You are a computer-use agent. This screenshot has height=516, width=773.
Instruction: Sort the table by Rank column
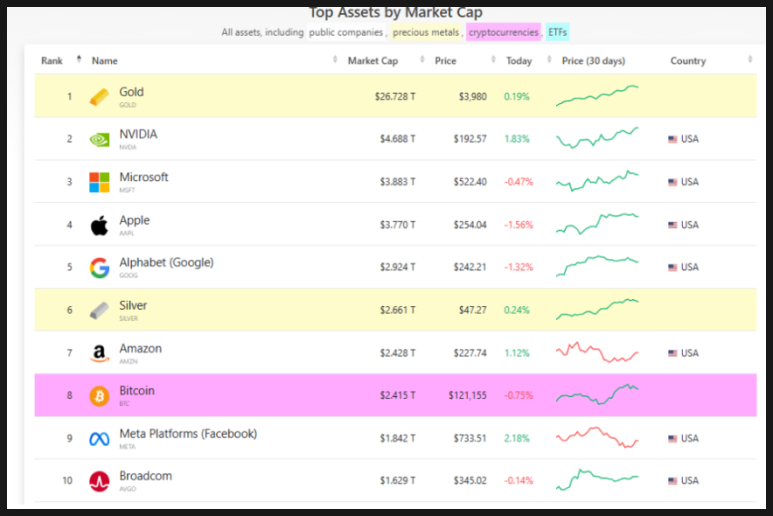(52, 61)
